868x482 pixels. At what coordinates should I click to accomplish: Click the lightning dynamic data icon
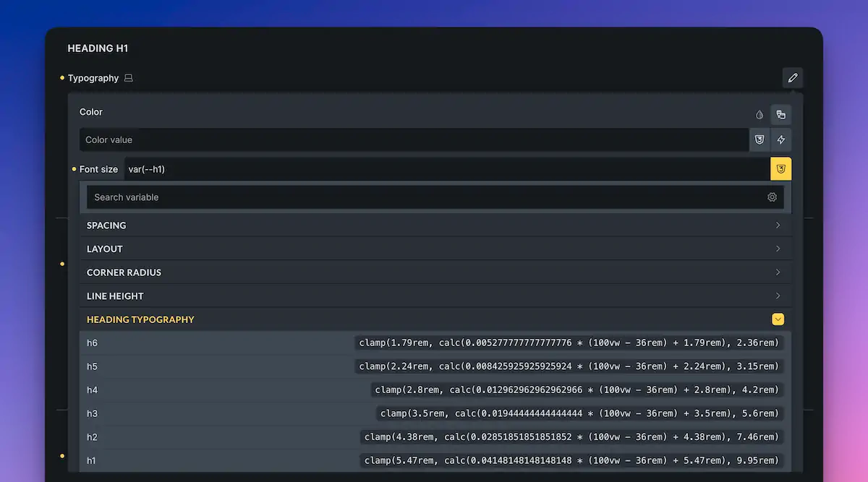[781, 139]
